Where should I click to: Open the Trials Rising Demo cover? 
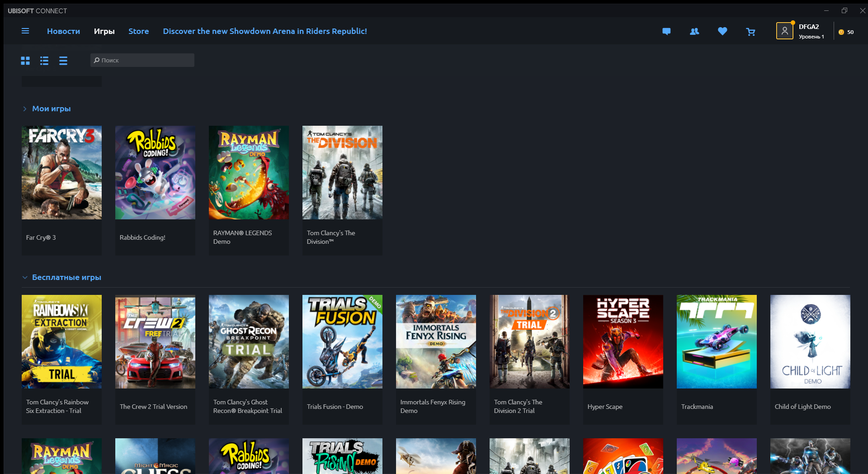tap(342, 456)
